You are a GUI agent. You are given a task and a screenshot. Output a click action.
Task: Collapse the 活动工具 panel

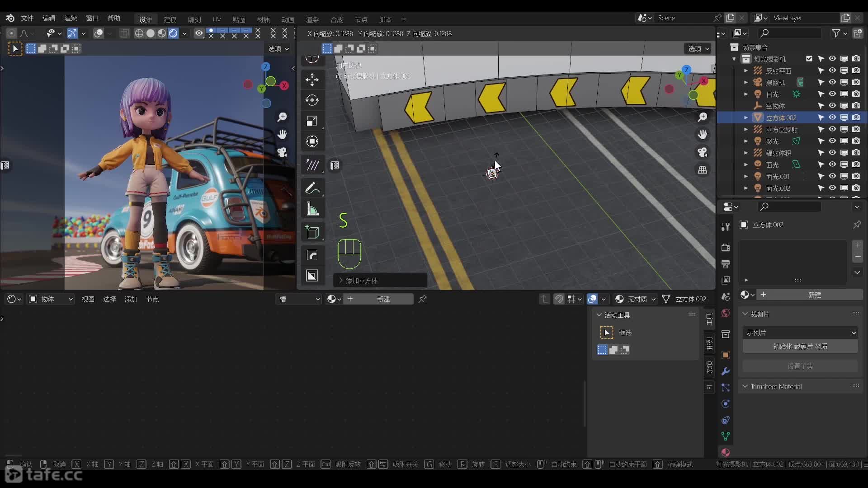(599, 315)
